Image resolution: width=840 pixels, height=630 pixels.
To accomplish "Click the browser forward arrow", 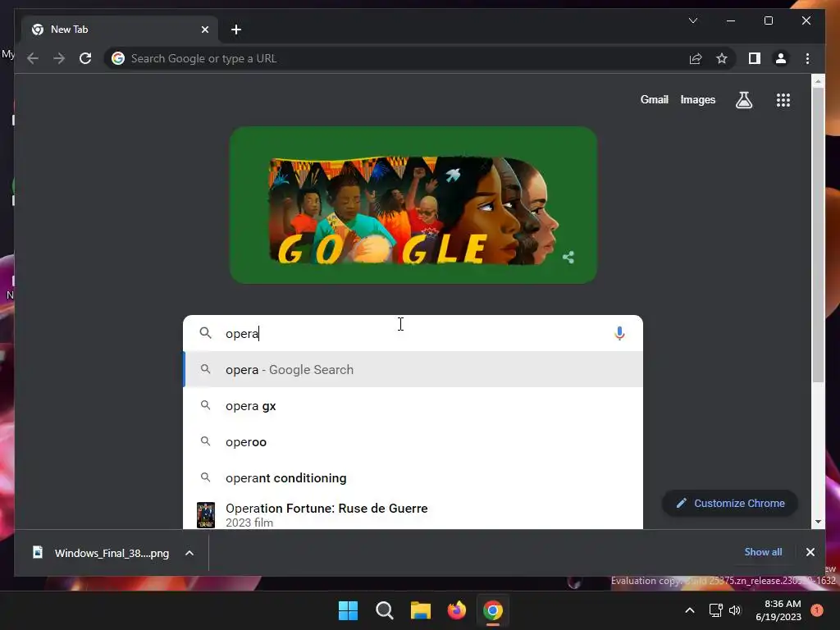I will 59,58.
